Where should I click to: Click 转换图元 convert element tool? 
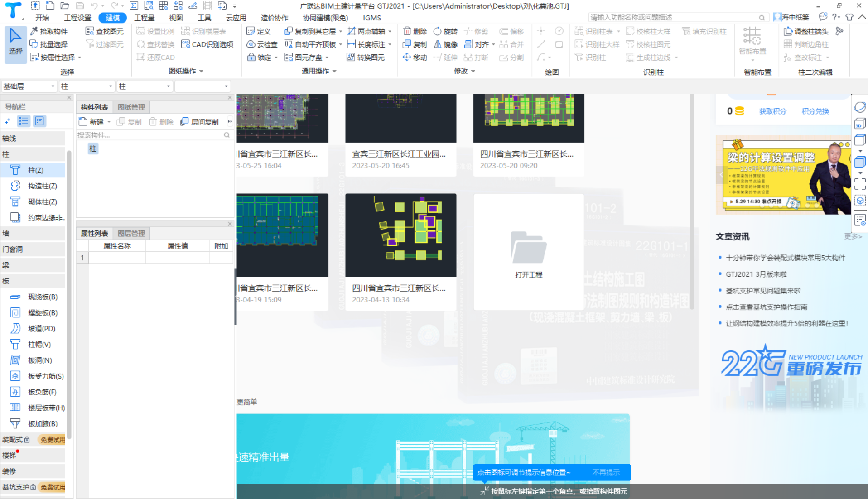click(x=366, y=58)
